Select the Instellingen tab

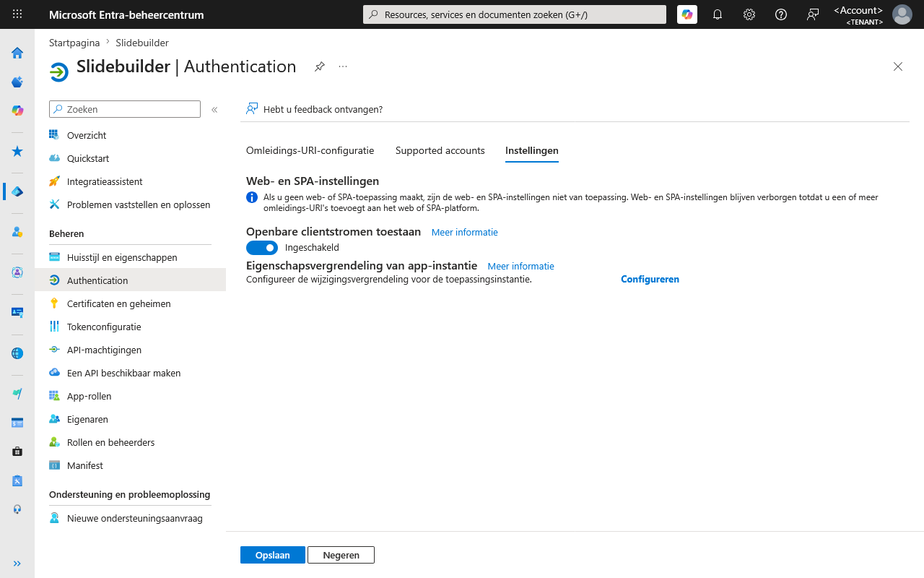[532, 151]
